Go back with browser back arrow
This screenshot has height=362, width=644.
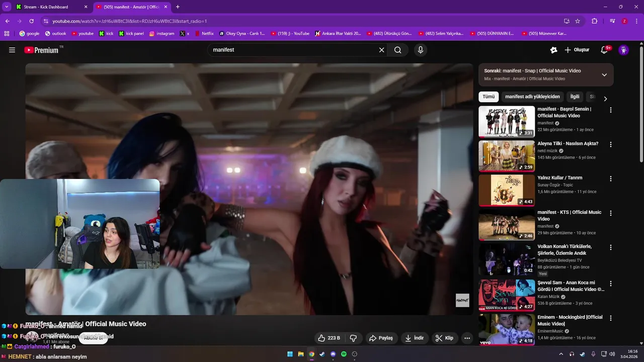8,21
